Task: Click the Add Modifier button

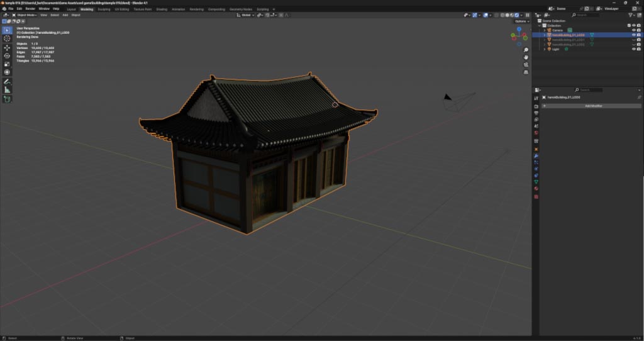Action: pos(592,106)
